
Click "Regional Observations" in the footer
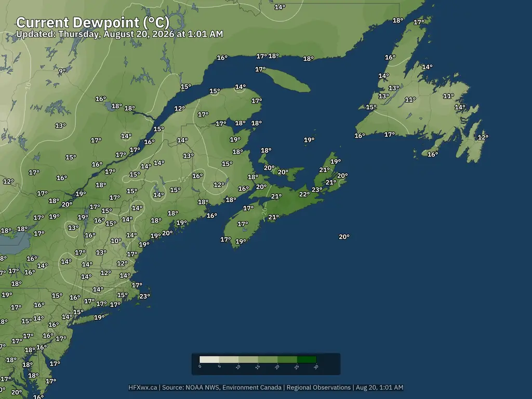(x=318, y=387)
